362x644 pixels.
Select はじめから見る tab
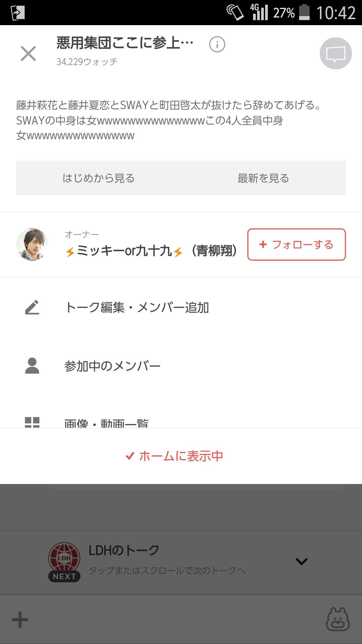point(99,178)
